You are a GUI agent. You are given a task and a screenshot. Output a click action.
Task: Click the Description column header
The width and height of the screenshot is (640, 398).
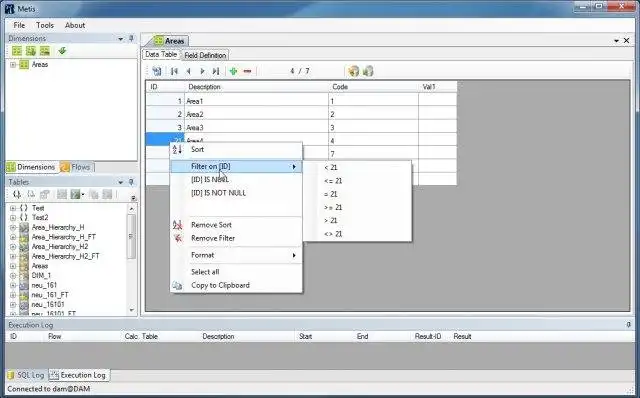click(x=256, y=87)
